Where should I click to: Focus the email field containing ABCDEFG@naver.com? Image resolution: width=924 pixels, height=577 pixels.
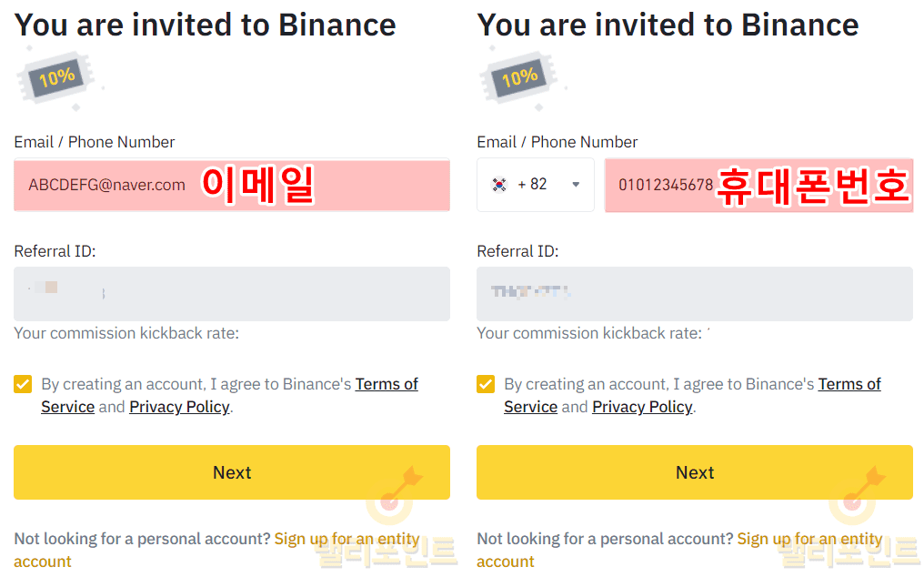point(107,186)
